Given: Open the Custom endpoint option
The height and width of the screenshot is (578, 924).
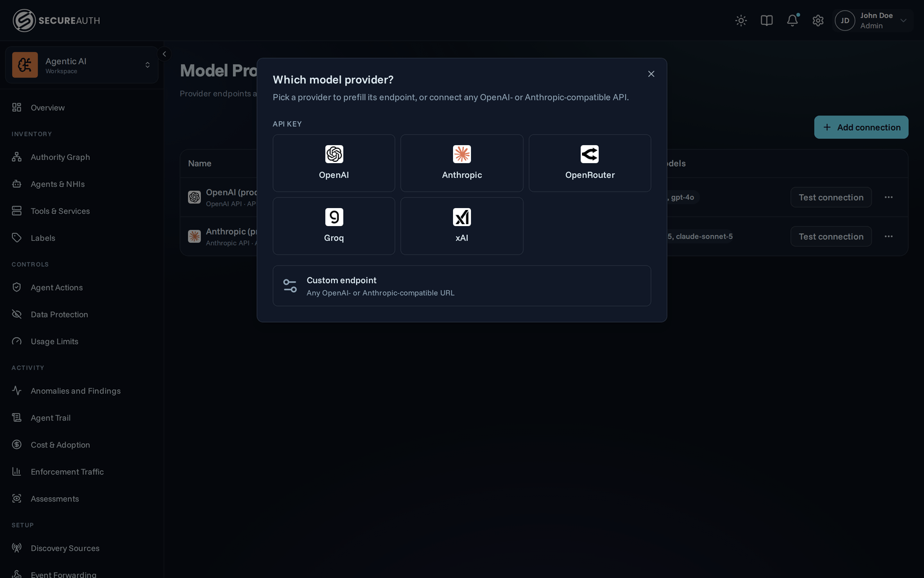Looking at the screenshot, I should tap(462, 286).
